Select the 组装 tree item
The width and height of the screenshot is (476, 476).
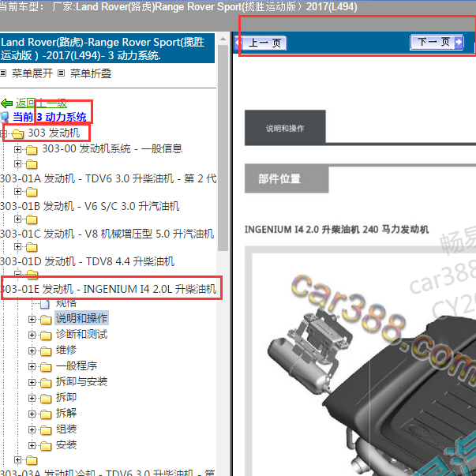(x=66, y=429)
